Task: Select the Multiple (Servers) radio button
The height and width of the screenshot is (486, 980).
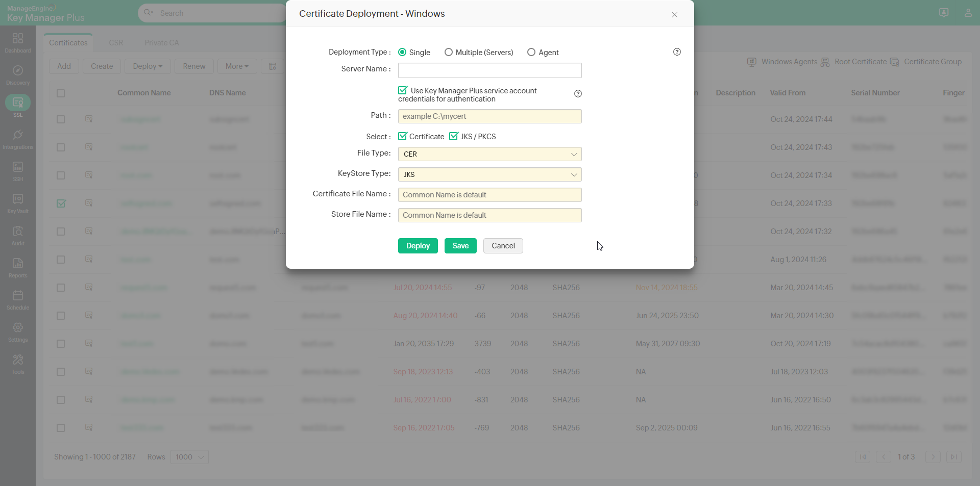Action: pyautogui.click(x=448, y=52)
